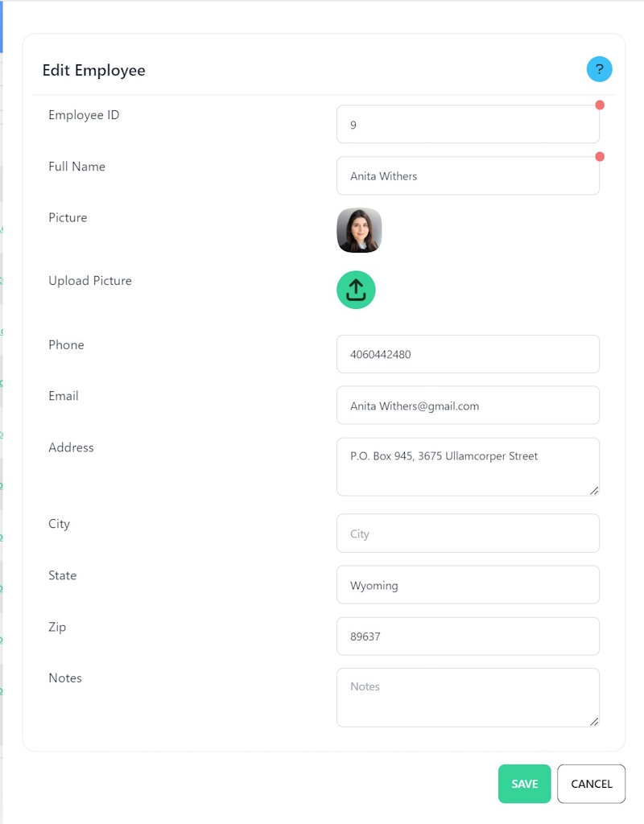644x824 pixels.
Task: Click the red required dot on Employee ID
Action: tap(600, 105)
